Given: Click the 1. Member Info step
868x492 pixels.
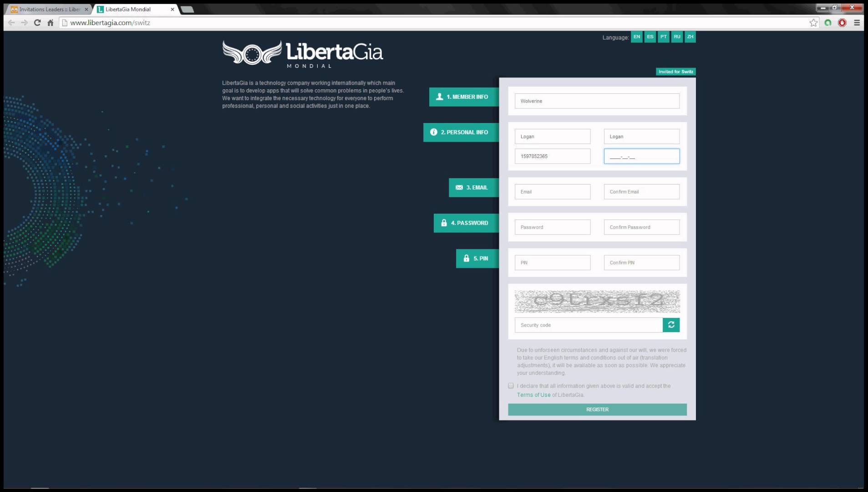Looking at the screenshot, I should point(464,97).
